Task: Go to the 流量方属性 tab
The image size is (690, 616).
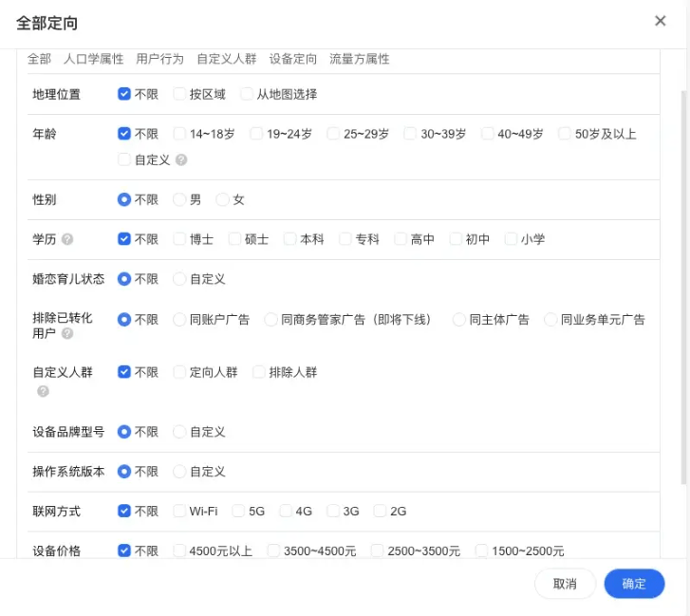Action: (359, 59)
